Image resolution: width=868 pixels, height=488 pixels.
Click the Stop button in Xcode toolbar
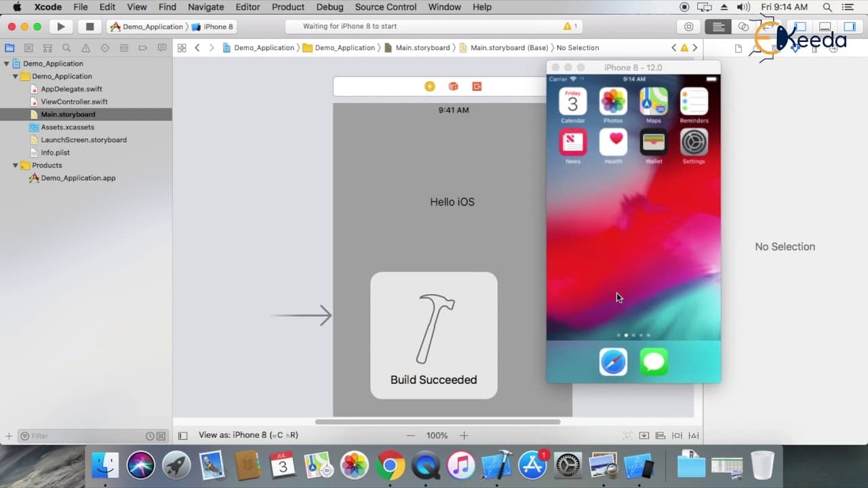click(x=90, y=26)
